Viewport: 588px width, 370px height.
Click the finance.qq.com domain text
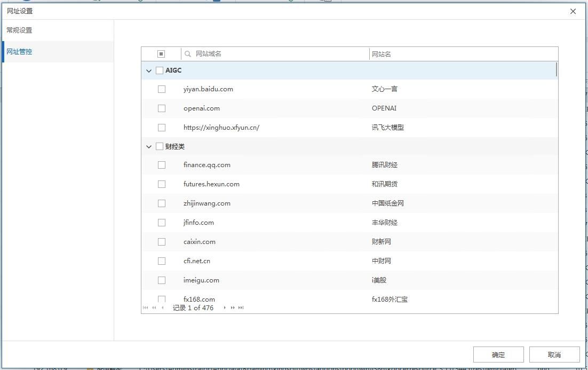click(206, 165)
